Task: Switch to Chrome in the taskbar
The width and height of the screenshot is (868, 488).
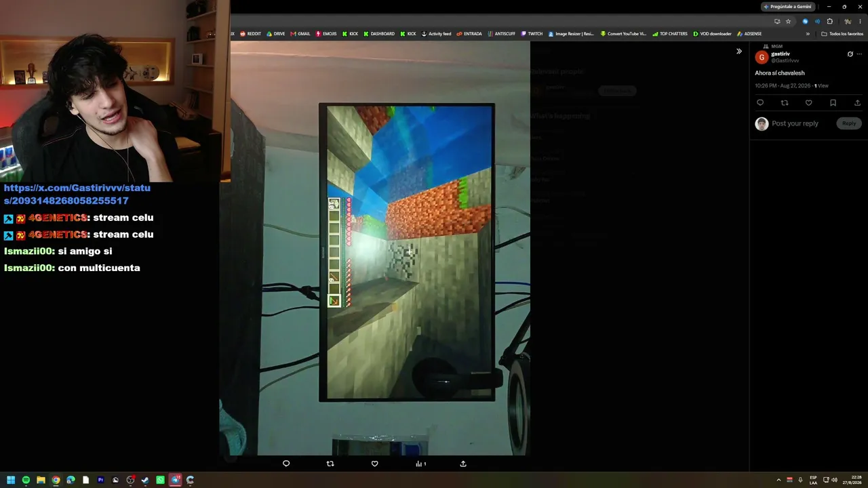Action: coord(56,480)
